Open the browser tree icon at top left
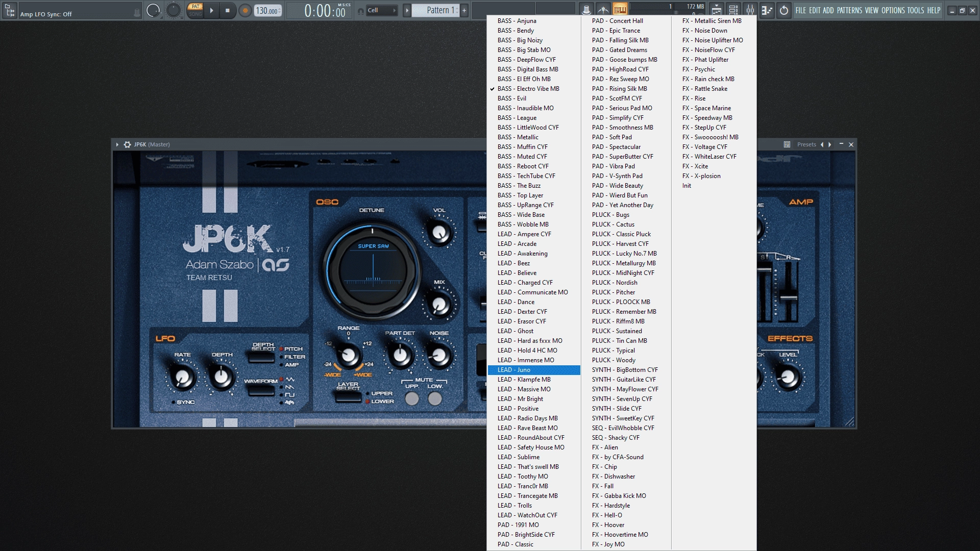 point(10,10)
